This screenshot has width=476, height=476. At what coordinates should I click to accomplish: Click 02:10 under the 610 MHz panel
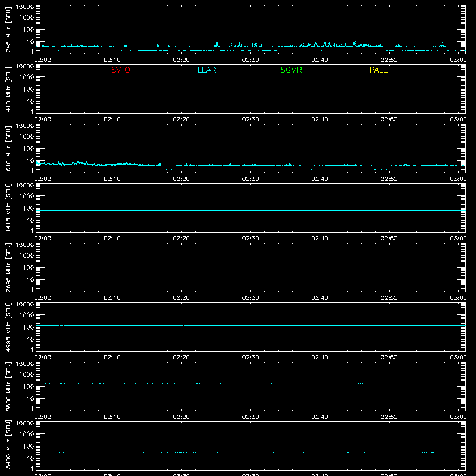pyautogui.click(x=112, y=179)
